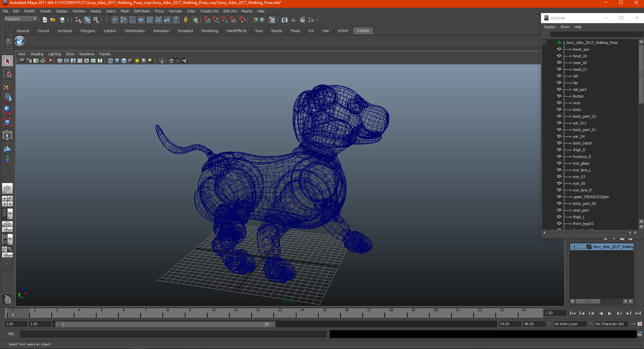
Task: Open Render Settings icon
Action: click(x=311, y=20)
